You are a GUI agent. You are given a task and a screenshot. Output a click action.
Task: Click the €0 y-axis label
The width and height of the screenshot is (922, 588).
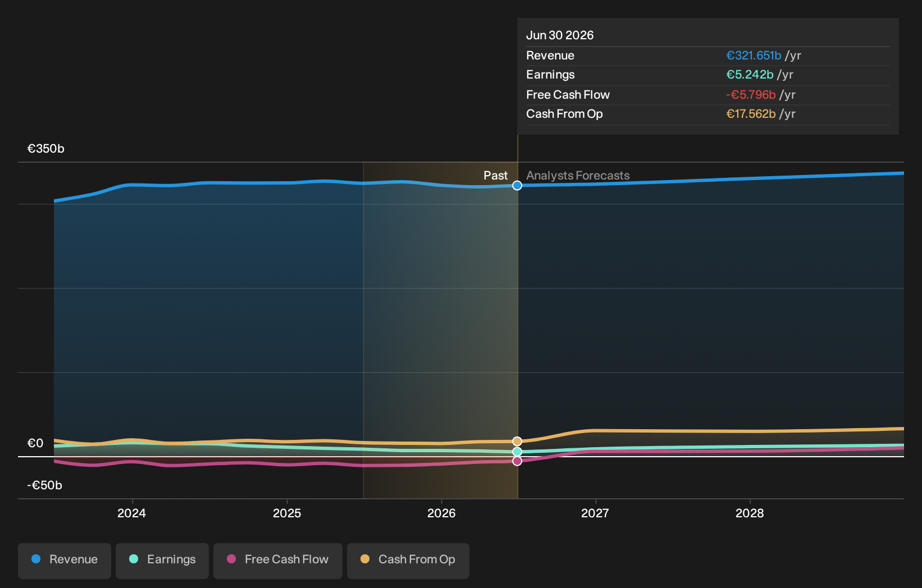pos(35,443)
